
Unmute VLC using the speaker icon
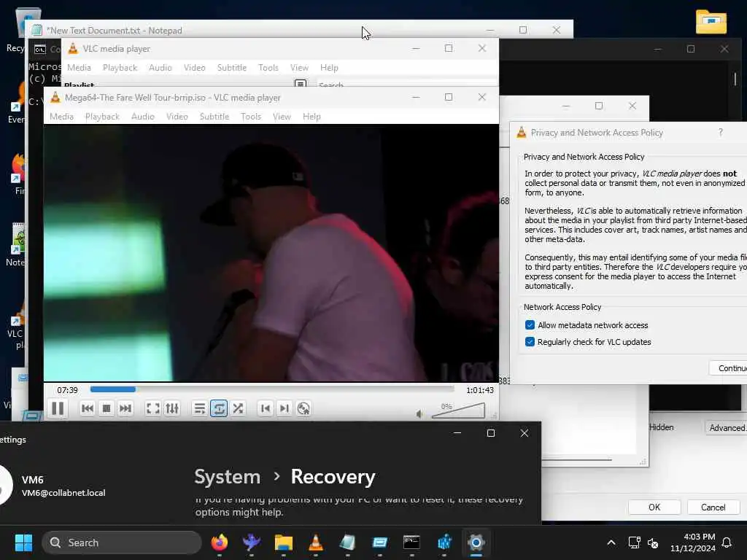419,414
